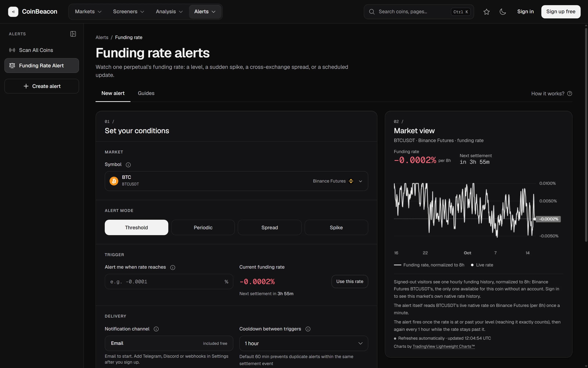The width and height of the screenshot is (588, 368).
Task: Click the CoinBeacon logo icon
Action: [13, 12]
